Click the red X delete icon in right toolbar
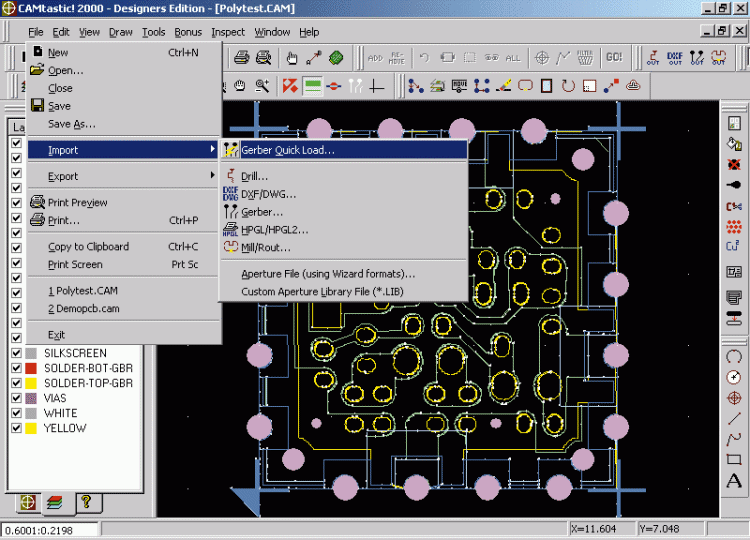Viewport: 750px width, 540px height. (734, 165)
